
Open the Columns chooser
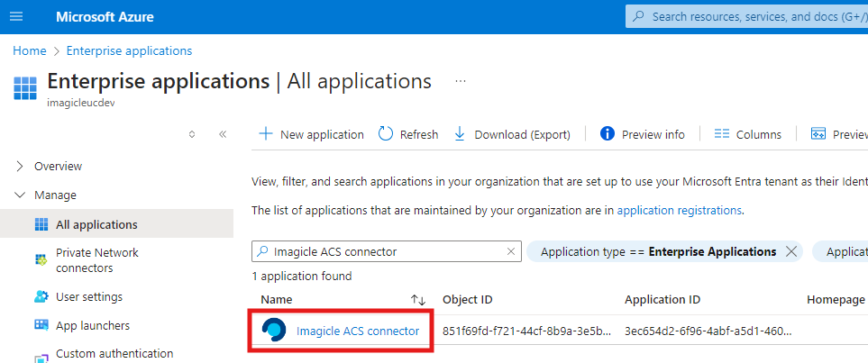tap(747, 134)
